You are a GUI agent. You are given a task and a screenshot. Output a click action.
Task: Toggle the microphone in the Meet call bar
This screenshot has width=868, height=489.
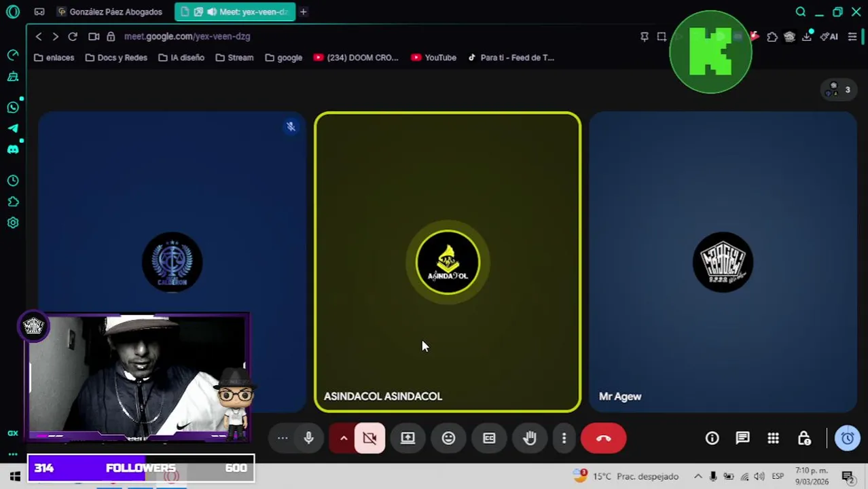pyautogui.click(x=308, y=438)
